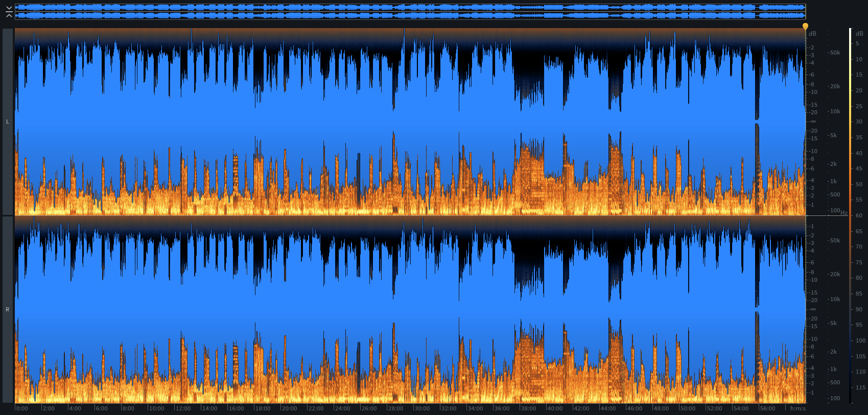
Task: Click the 105 value on the color scale
Action: [x=861, y=356]
